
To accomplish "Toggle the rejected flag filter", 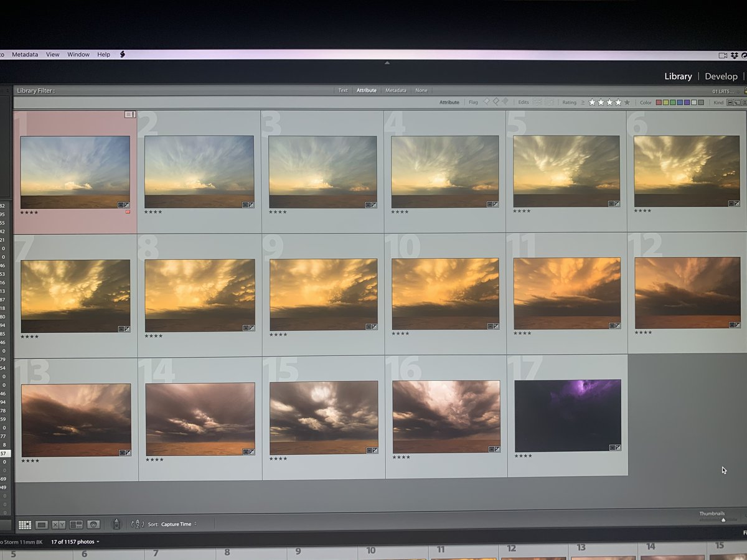I will click(504, 102).
